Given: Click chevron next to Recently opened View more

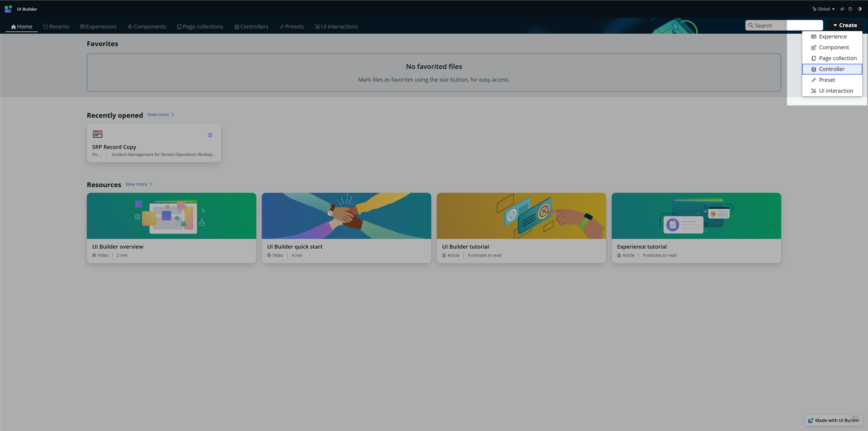Looking at the screenshot, I should pyautogui.click(x=172, y=115).
